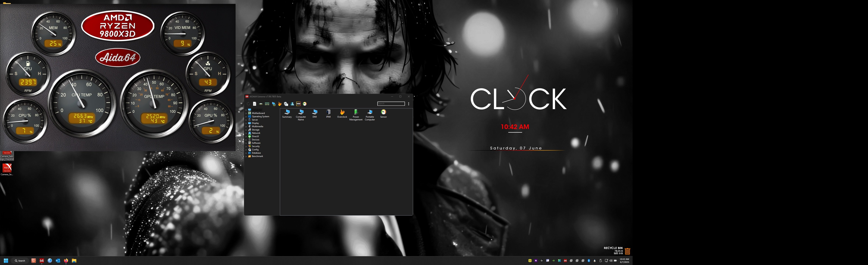Screen dimensions: 868x265
Task: Open the Computer Name page icon
Action: 301,115
